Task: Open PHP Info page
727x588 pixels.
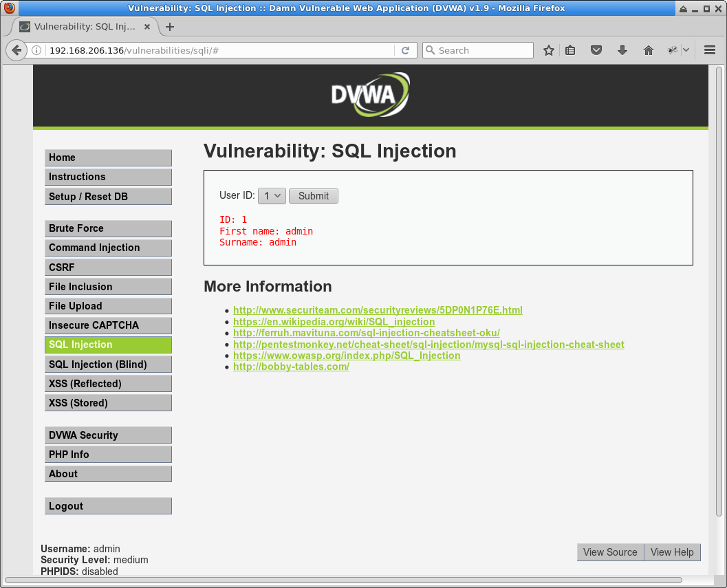Action: pyautogui.click(x=108, y=455)
